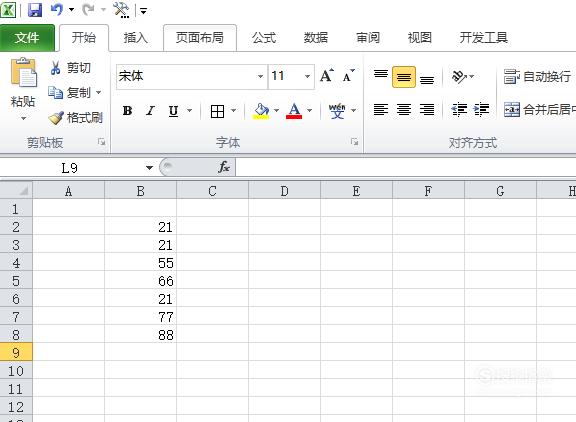Apply cell borders with the border icon

click(217, 111)
